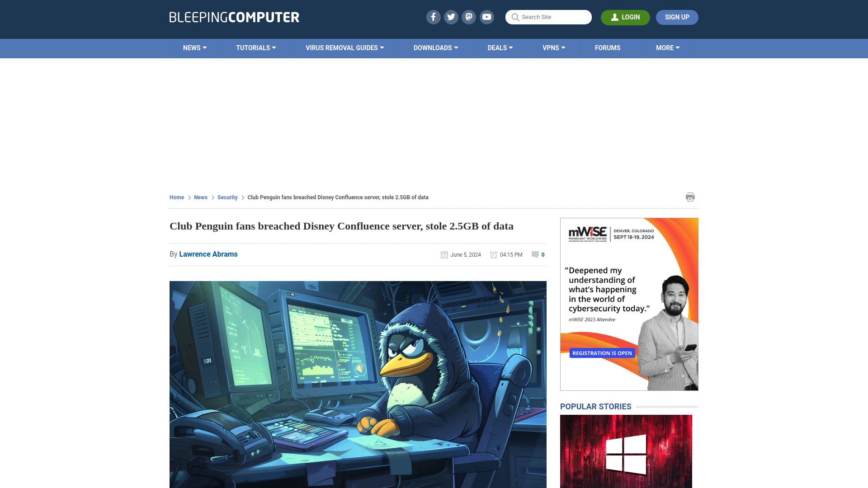Open the penguin hacker article image
Screen dimensions: 868x488
coord(358,385)
